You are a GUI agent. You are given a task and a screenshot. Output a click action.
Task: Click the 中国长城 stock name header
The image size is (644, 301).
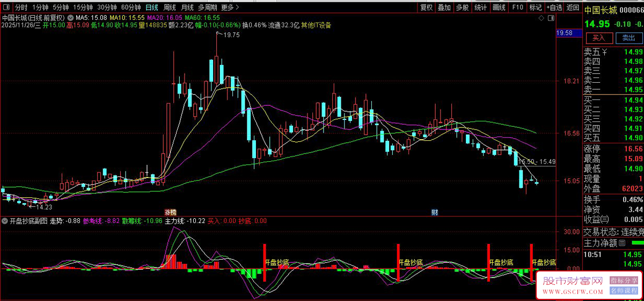(x=601, y=10)
